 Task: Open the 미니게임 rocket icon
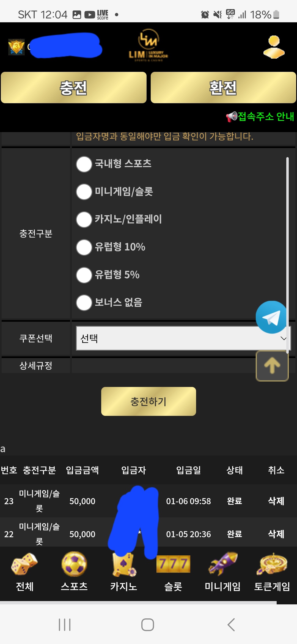tap(223, 565)
